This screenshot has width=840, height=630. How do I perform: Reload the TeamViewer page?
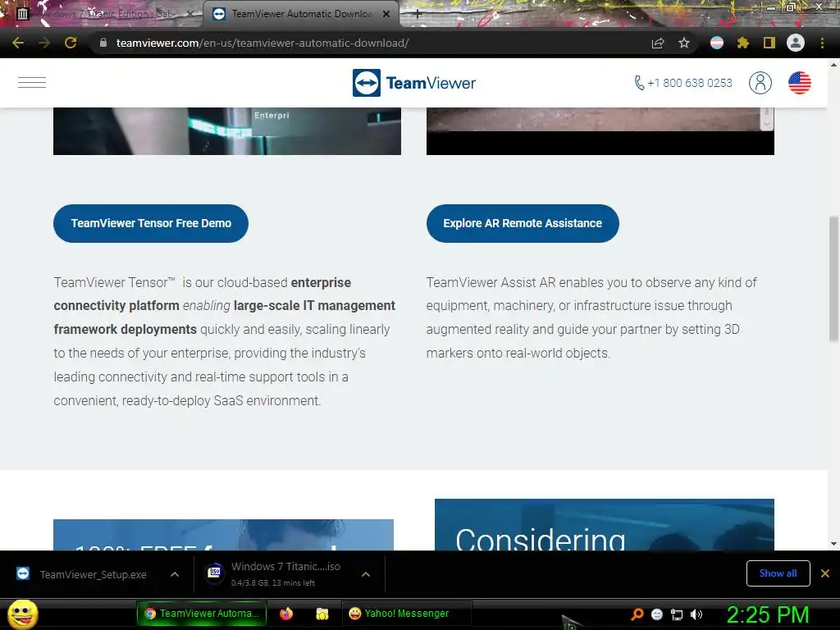tap(71, 43)
